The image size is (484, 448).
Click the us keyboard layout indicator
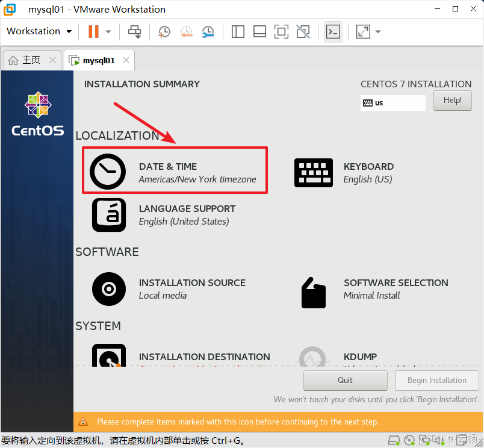tap(392, 103)
